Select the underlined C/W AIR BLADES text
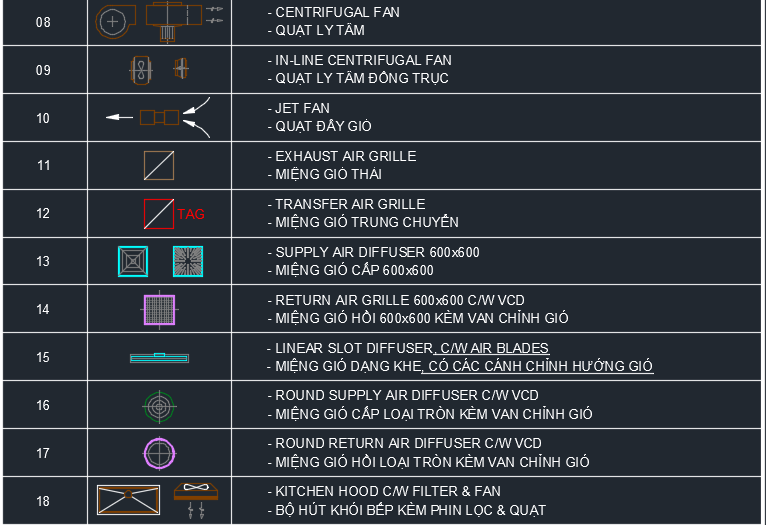The height and width of the screenshot is (525, 766). tap(494, 348)
